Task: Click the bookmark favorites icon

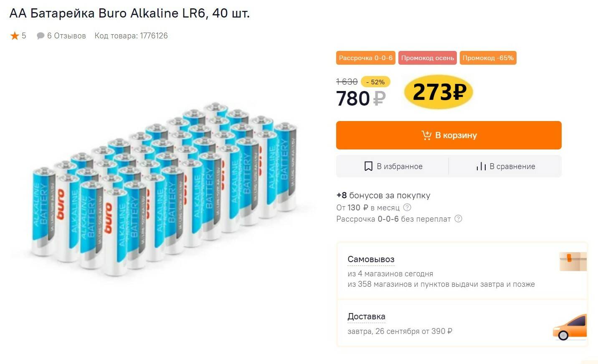Action: pos(368,166)
